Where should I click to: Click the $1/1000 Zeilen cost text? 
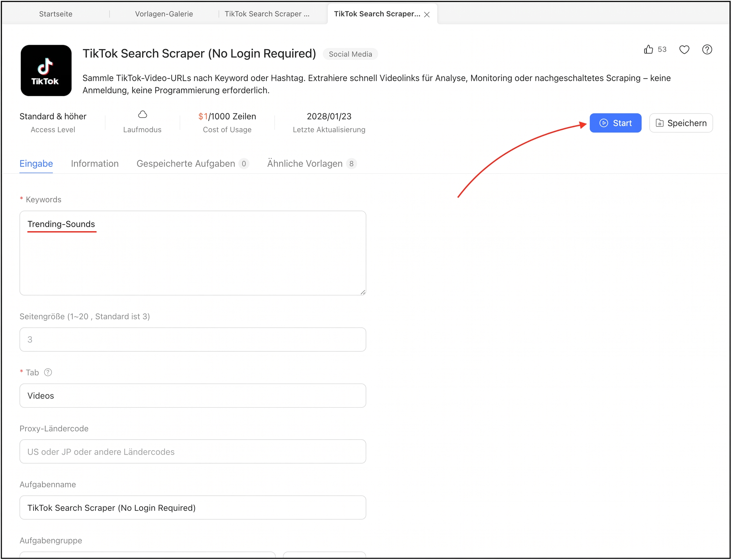tap(227, 116)
